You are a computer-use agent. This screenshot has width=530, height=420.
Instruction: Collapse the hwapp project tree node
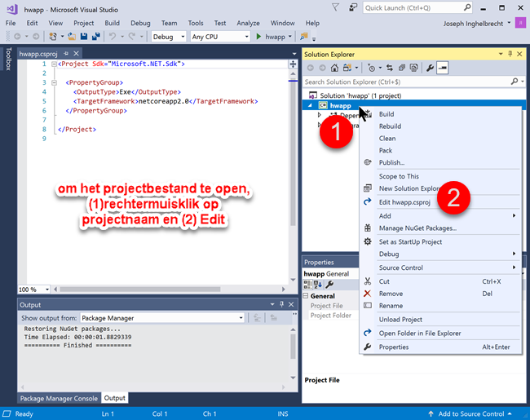click(310, 105)
